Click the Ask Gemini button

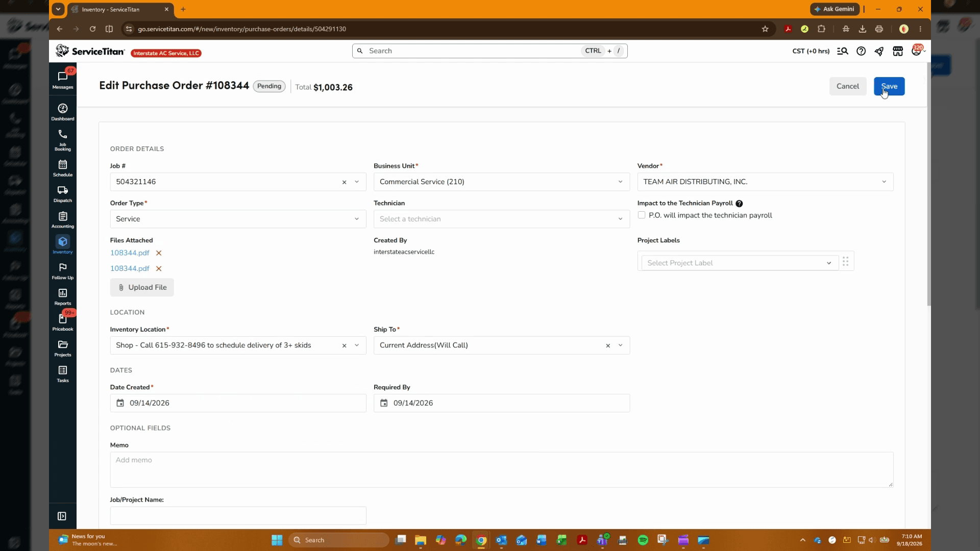835,9
